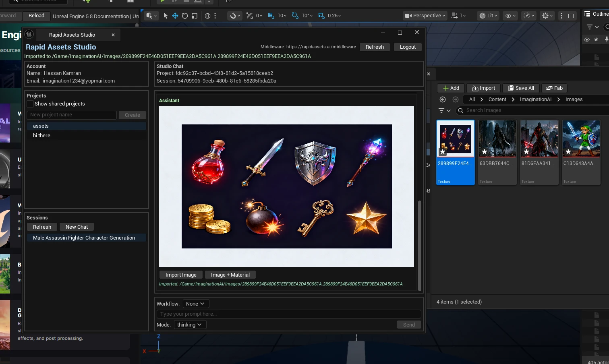Open the Outliner filter dropdown
609x364 pixels.
[592, 27]
